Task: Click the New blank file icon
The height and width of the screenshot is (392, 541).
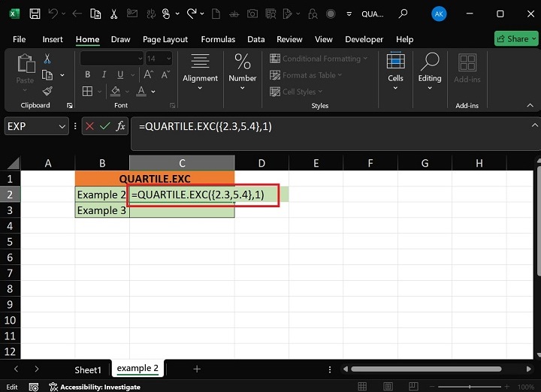Action: [x=216, y=14]
